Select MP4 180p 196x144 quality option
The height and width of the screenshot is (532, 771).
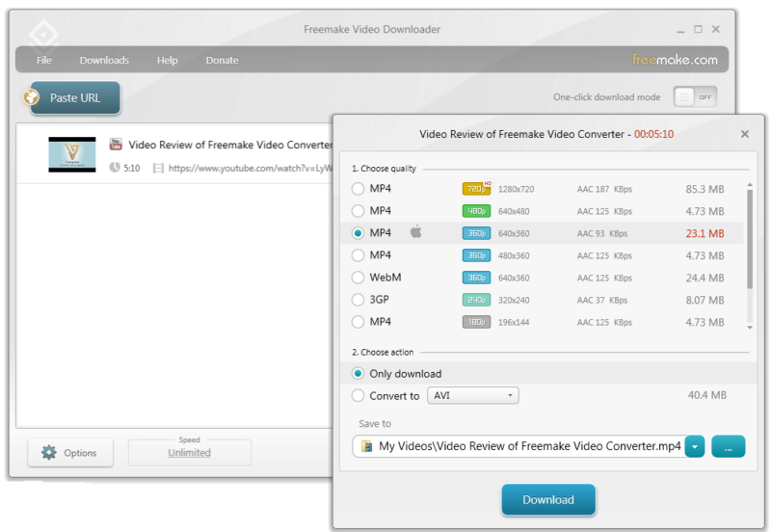coord(358,322)
